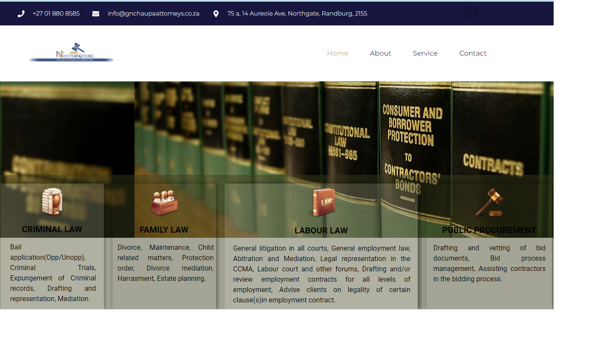Click the gavel Public Procurement icon
The image size is (614, 364).
[489, 202]
